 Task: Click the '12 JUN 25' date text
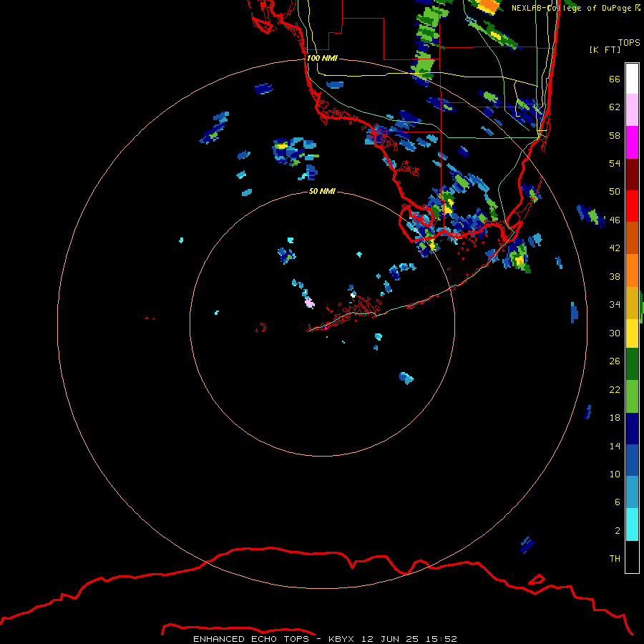point(390,639)
